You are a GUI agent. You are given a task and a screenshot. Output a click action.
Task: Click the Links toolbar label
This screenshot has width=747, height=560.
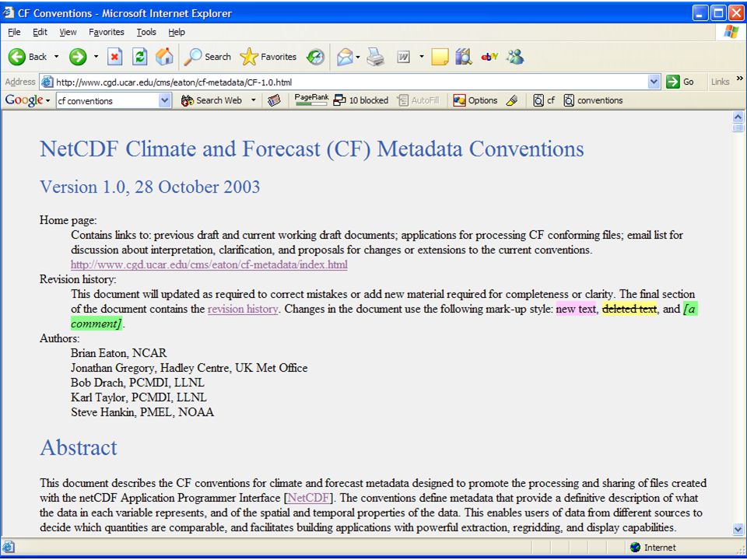pos(720,82)
